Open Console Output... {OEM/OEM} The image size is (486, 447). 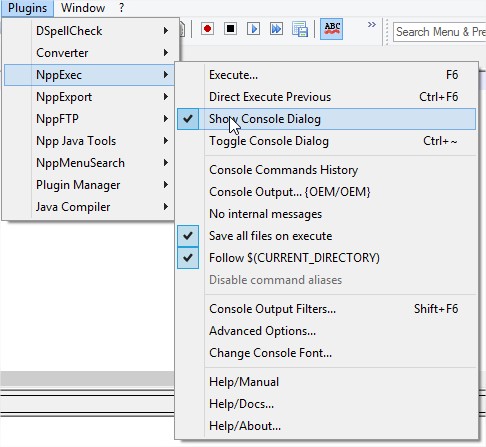[327, 192]
